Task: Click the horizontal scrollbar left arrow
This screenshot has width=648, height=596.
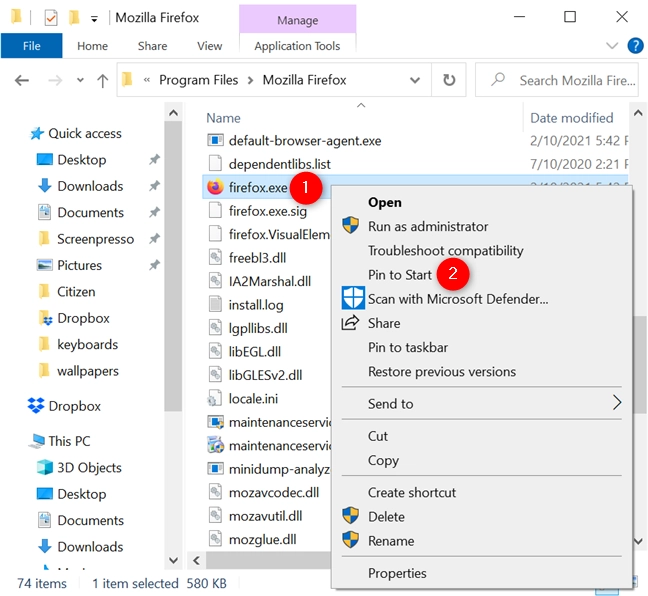Action: click(197, 560)
